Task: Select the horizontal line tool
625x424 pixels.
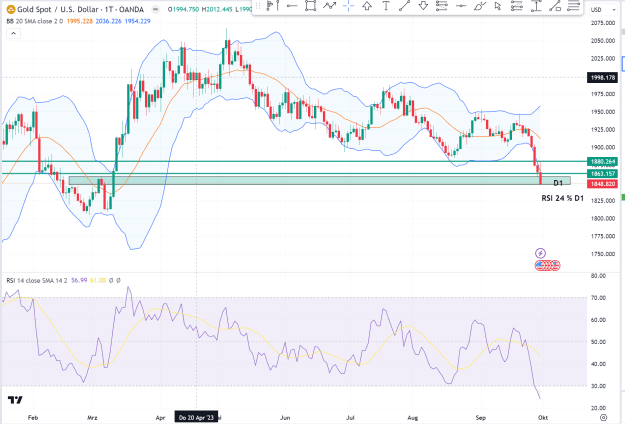Action: click(462, 6)
